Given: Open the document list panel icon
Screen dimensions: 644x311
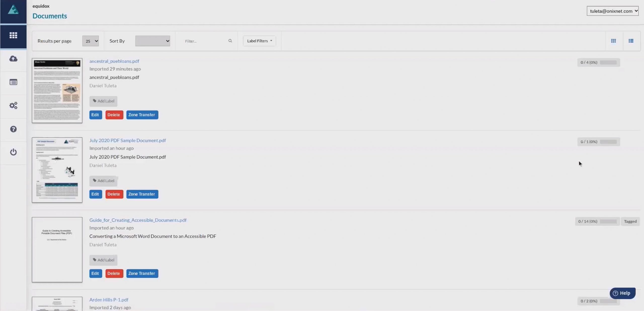Looking at the screenshot, I should pos(13,82).
